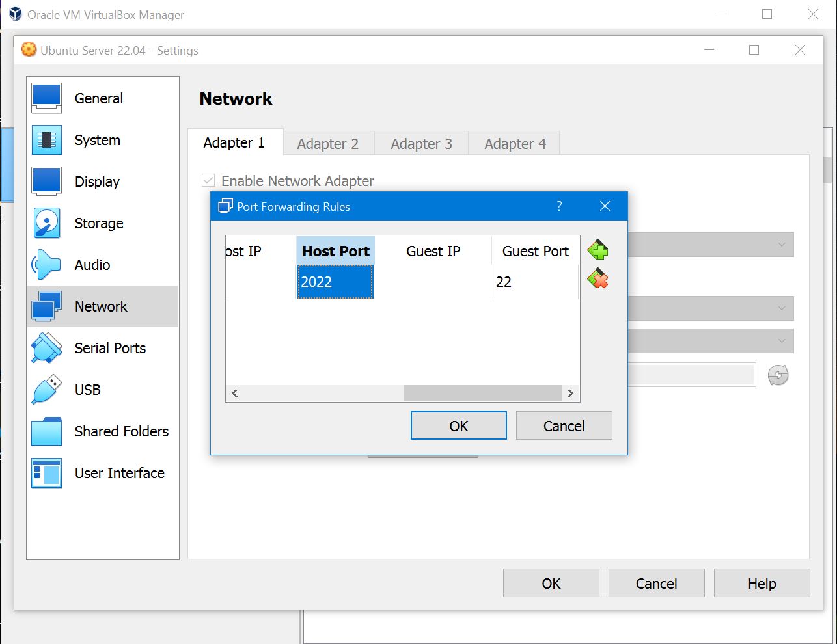Click the empty Guest IP cell in the rule row
Viewport: 837px width, 644px height.
pos(433,282)
